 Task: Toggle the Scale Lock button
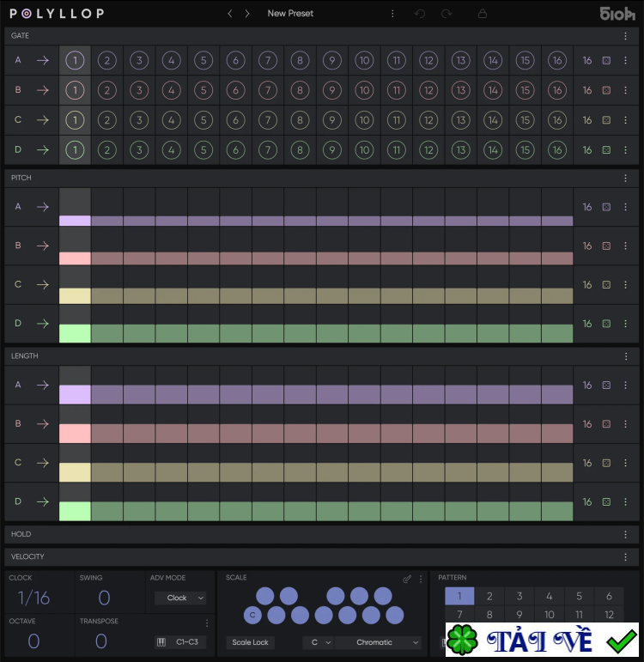pos(251,642)
